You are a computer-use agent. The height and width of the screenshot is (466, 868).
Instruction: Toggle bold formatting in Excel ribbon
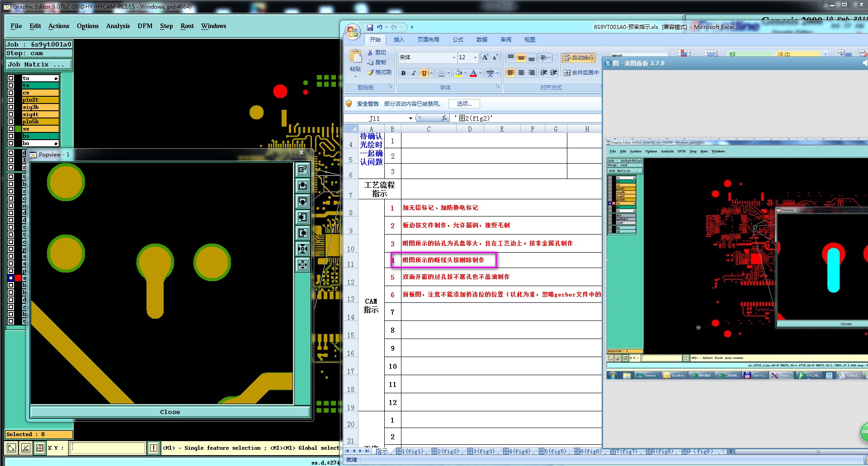pyautogui.click(x=403, y=73)
